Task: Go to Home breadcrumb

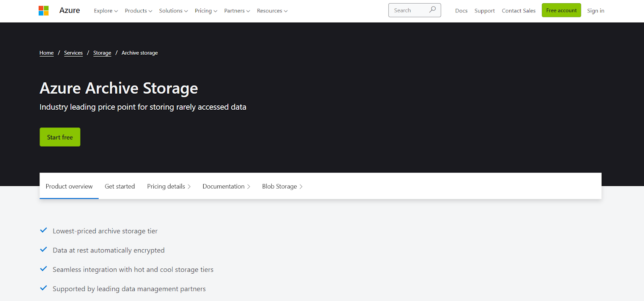Action: (46, 53)
